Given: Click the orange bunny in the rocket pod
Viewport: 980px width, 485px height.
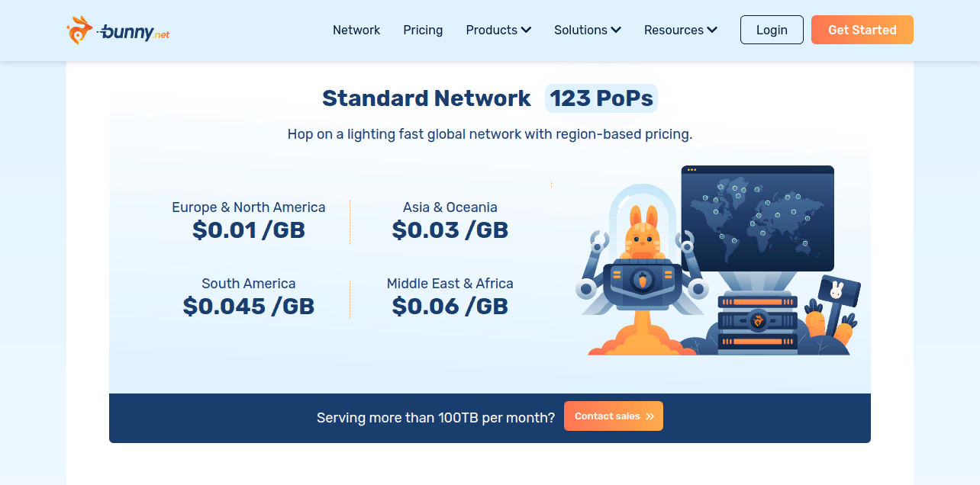Looking at the screenshot, I should [x=642, y=232].
